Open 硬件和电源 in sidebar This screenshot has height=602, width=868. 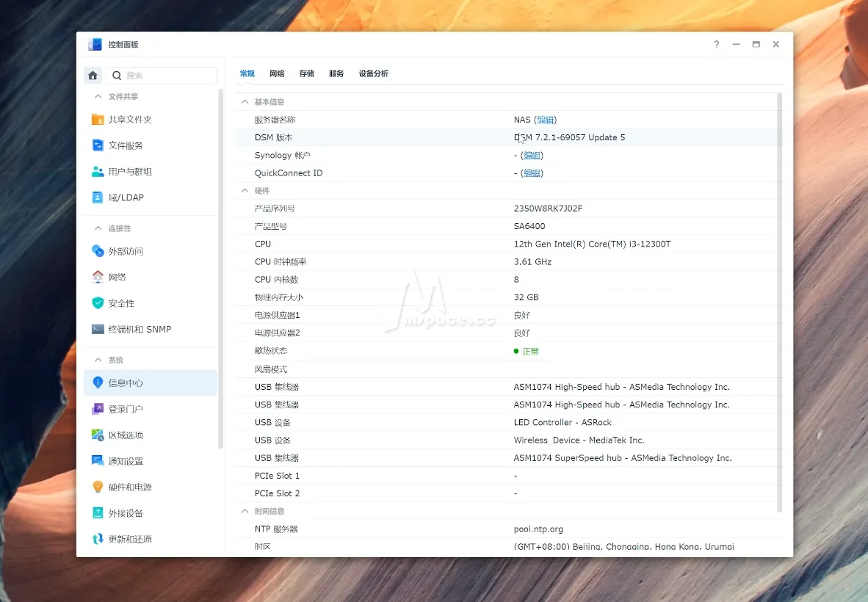[x=150, y=487]
